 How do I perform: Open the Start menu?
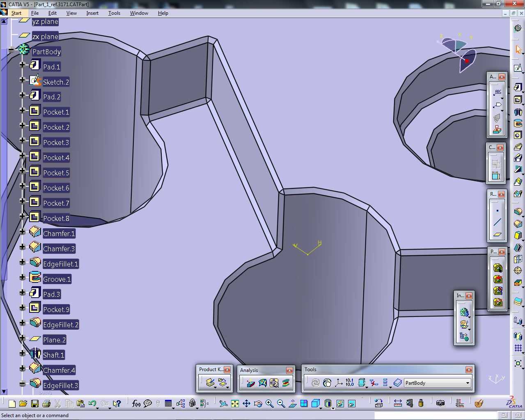[16, 13]
